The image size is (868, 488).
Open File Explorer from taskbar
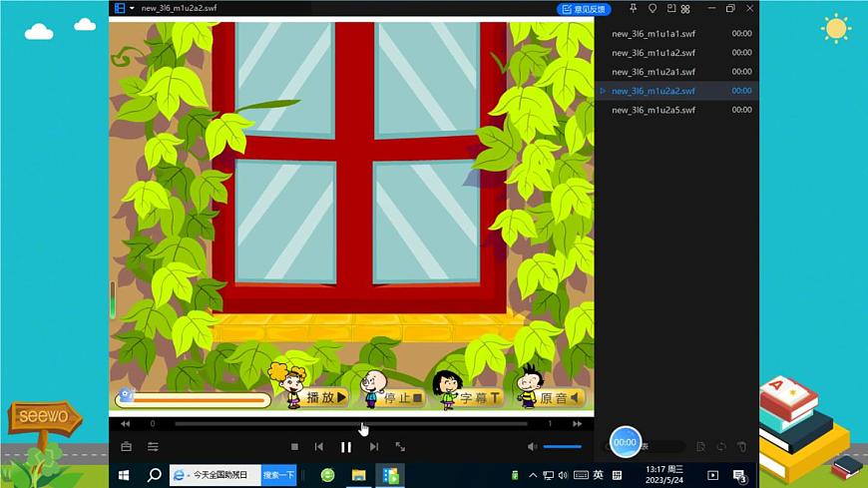(359, 475)
